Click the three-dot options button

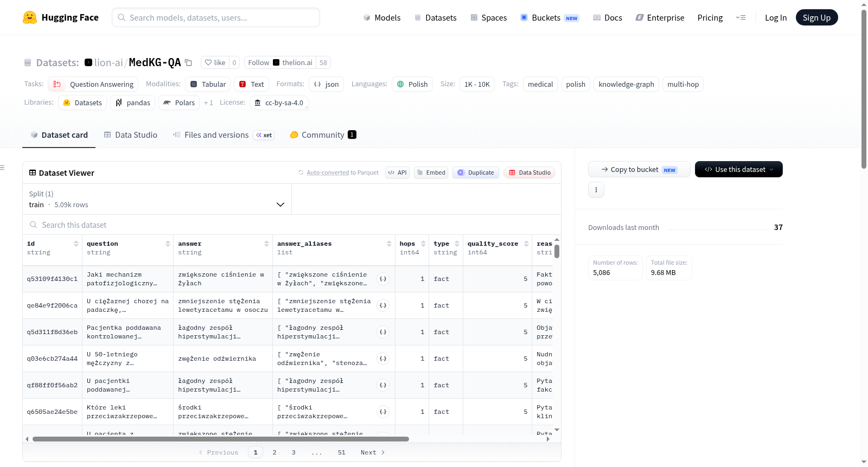596,190
